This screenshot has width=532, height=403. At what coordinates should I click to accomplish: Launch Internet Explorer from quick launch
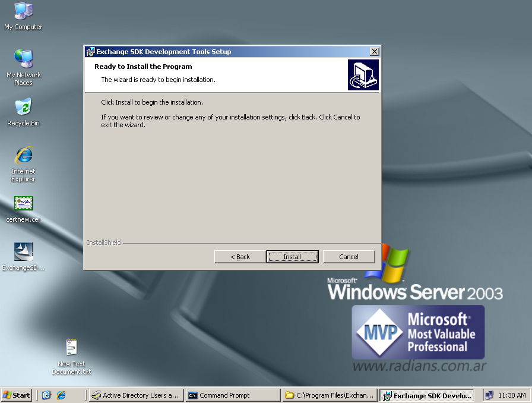pyautogui.click(x=61, y=395)
